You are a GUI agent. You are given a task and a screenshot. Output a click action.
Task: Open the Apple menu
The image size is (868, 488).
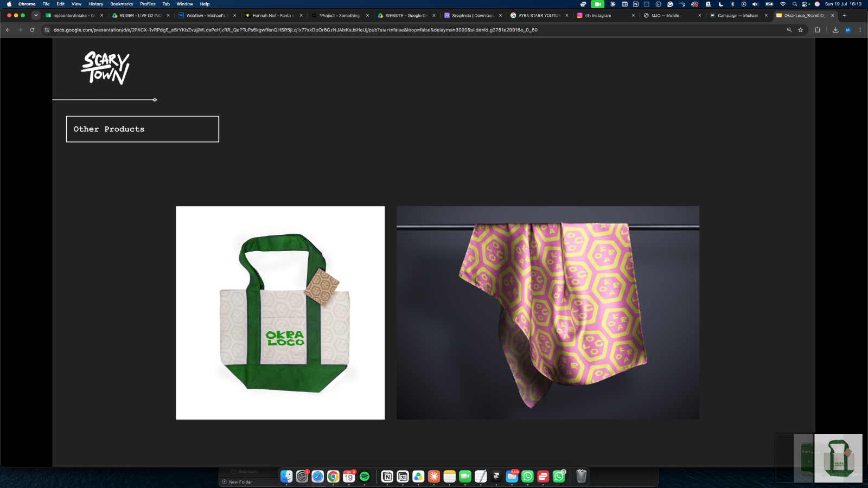[9, 4]
